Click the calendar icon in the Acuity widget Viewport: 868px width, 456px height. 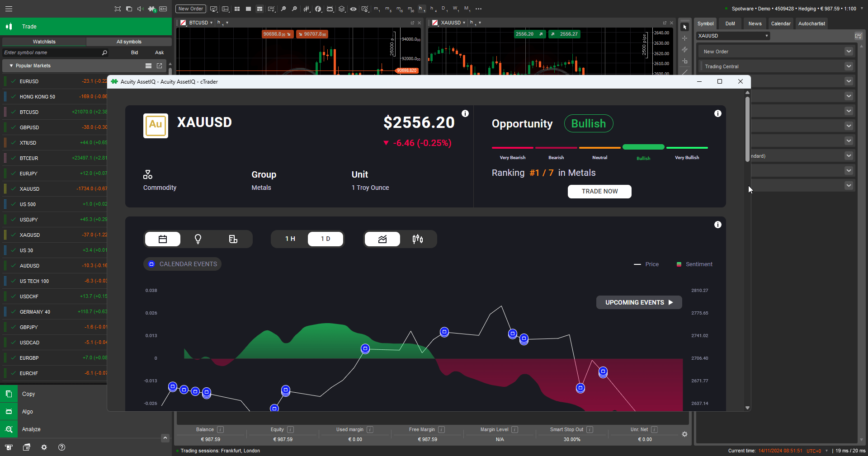pyautogui.click(x=162, y=239)
